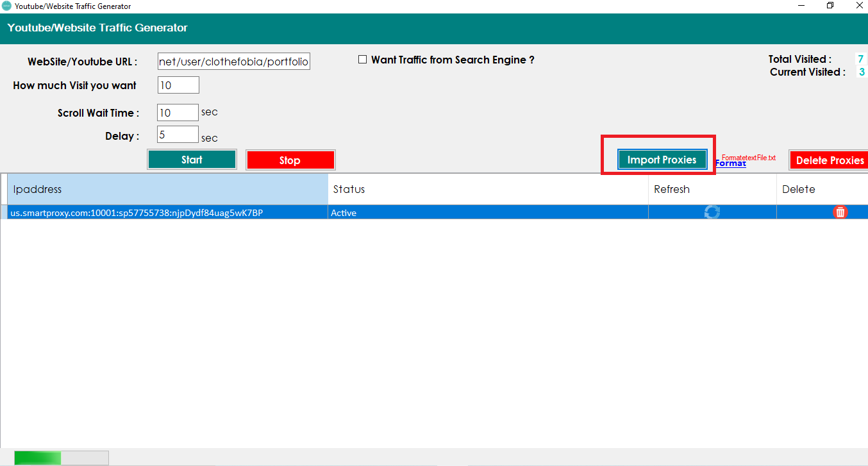Click the green progress bar
868x466 pixels.
pos(37,457)
